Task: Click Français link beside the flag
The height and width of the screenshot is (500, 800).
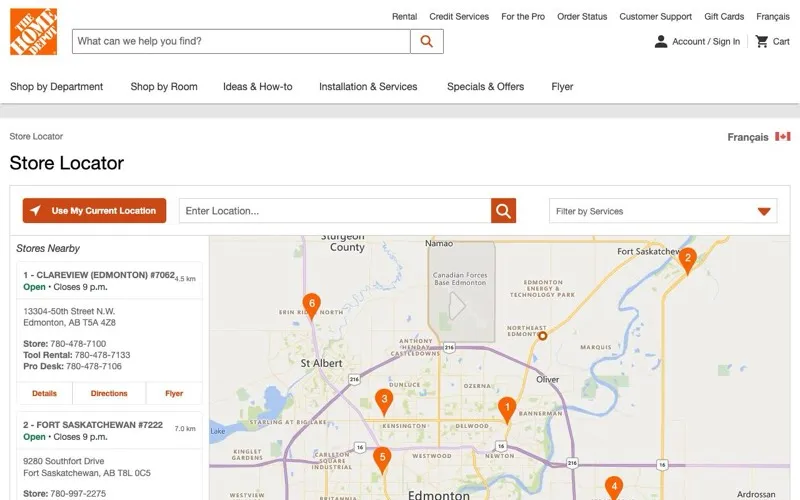Action: [x=748, y=137]
